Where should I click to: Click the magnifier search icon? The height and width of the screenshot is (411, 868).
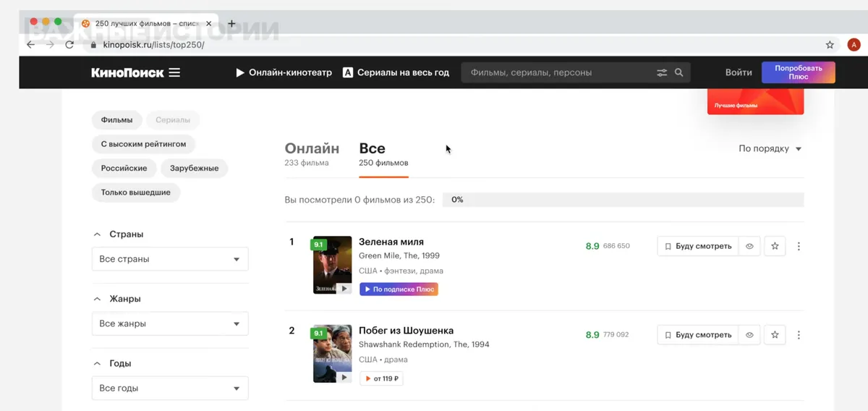tap(678, 72)
